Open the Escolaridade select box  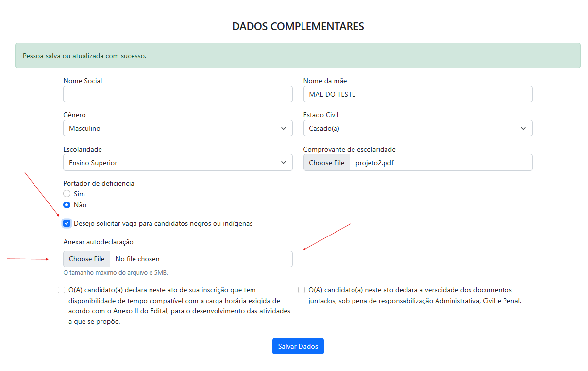click(178, 163)
